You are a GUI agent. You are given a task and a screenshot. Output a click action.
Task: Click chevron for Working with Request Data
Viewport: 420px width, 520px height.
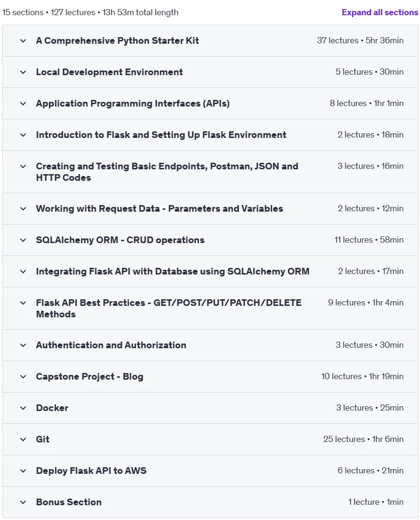tap(23, 208)
